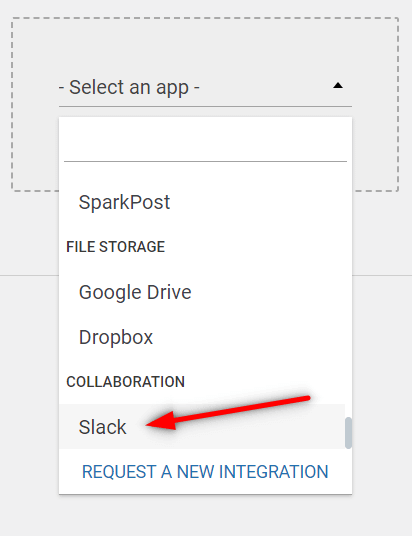The image size is (412, 536).
Task: Open the Request a New Integration link
Action: point(205,472)
